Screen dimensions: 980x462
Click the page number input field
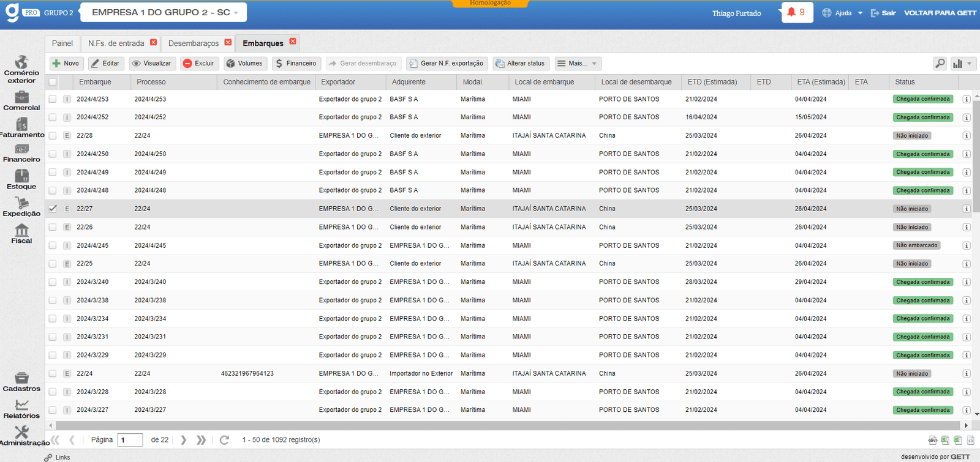[130, 440]
